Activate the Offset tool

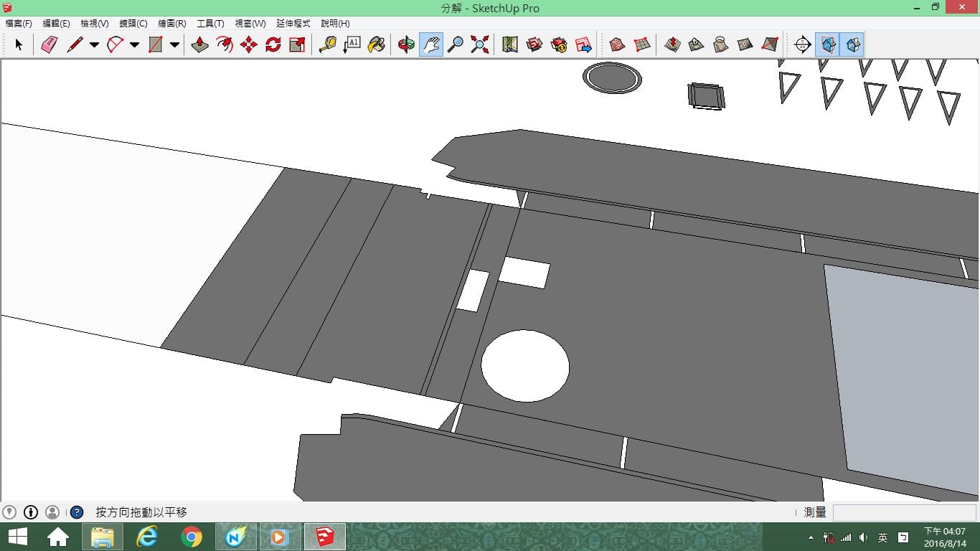[x=225, y=44]
